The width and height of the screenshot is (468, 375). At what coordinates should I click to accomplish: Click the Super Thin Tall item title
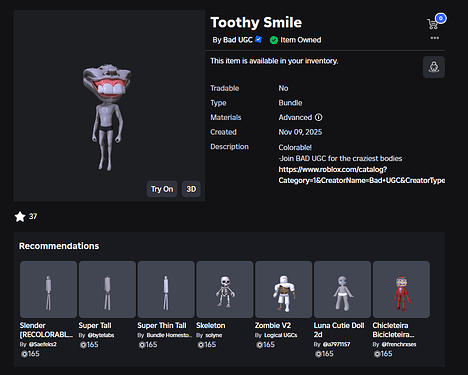pyautogui.click(x=162, y=325)
